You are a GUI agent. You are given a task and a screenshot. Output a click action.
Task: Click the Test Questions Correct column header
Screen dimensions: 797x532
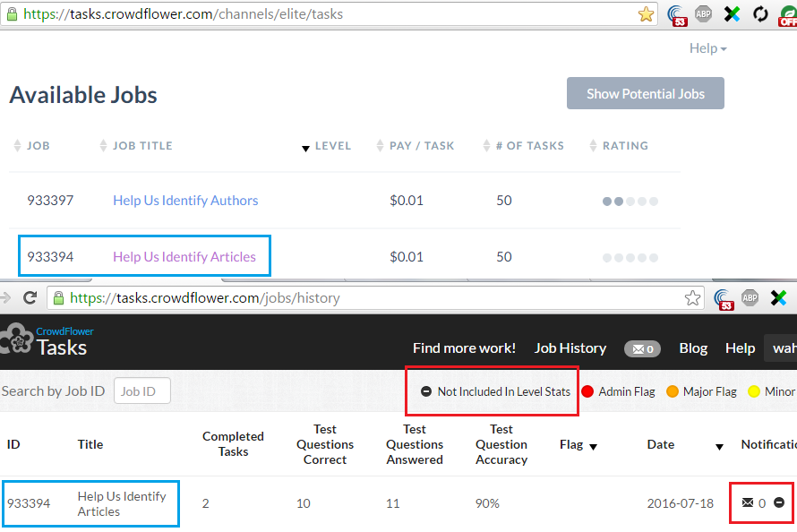(325, 444)
